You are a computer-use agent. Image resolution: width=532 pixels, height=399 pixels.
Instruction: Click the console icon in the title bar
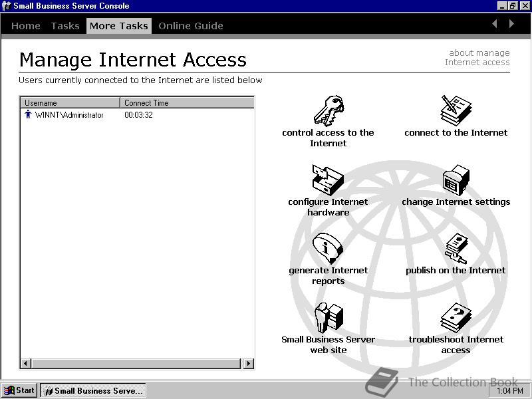[6, 6]
